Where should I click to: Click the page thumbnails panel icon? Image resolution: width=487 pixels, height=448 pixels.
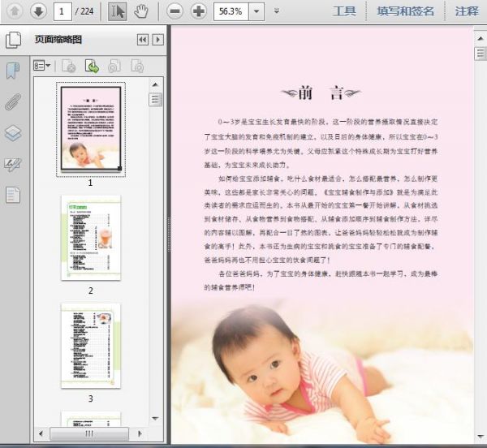(13, 40)
